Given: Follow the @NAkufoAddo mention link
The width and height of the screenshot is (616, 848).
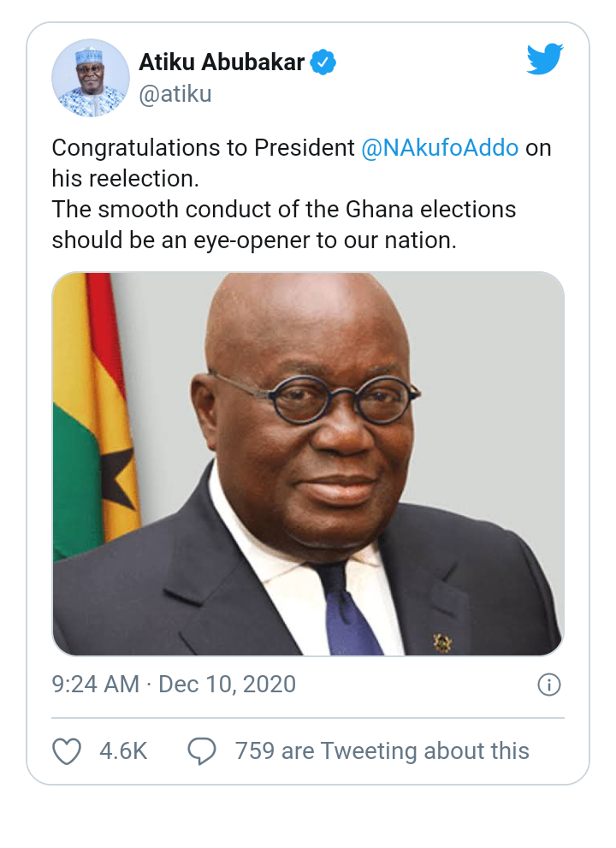Looking at the screenshot, I should (440, 147).
